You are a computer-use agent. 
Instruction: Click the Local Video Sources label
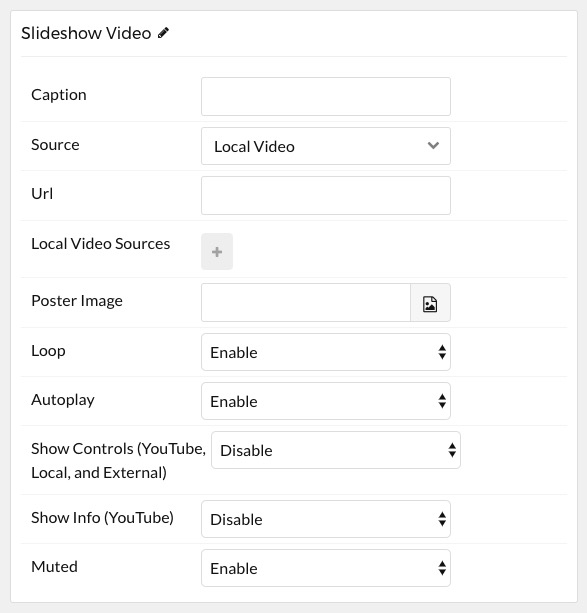pyautogui.click(x=101, y=244)
